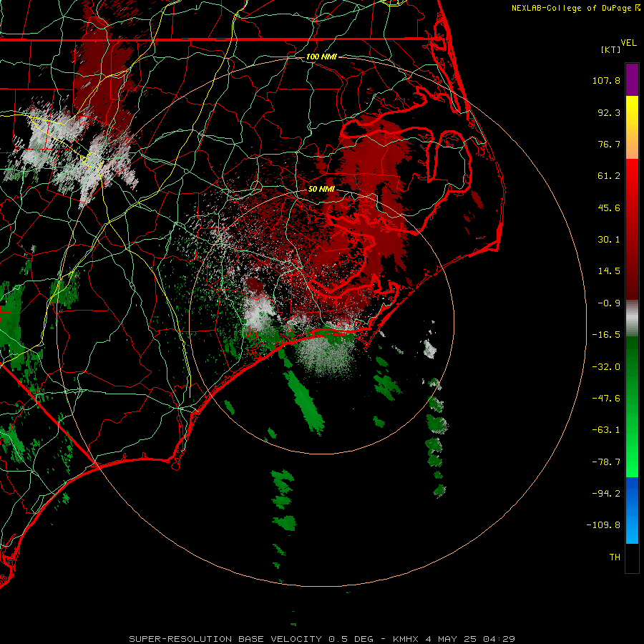Click the 107.8 value on velocity scale
Image resolution: width=644 pixels, height=644 pixels.
[x=606, y=80]
